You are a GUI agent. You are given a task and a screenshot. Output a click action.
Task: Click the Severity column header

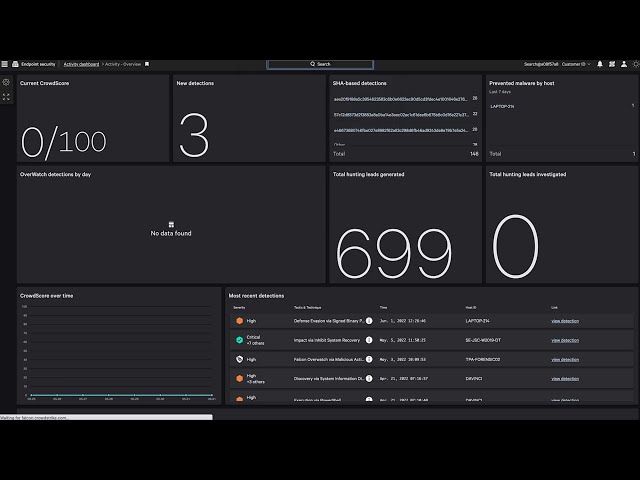click(239, 307)
